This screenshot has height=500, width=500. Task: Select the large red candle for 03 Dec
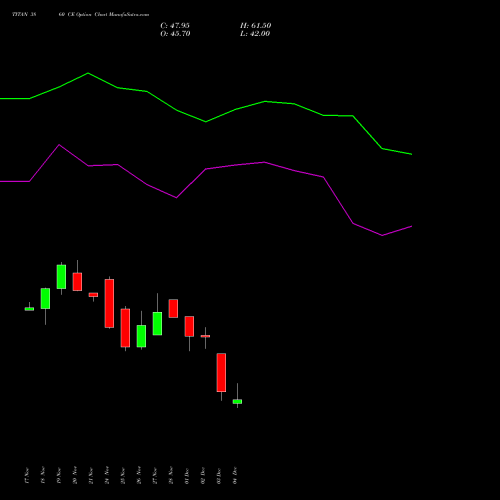(221, 372)
